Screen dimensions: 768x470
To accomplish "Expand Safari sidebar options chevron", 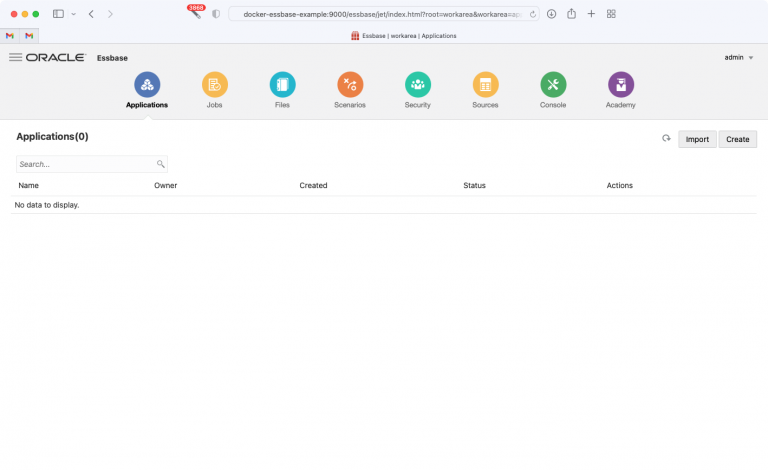I will click(73, 14).
